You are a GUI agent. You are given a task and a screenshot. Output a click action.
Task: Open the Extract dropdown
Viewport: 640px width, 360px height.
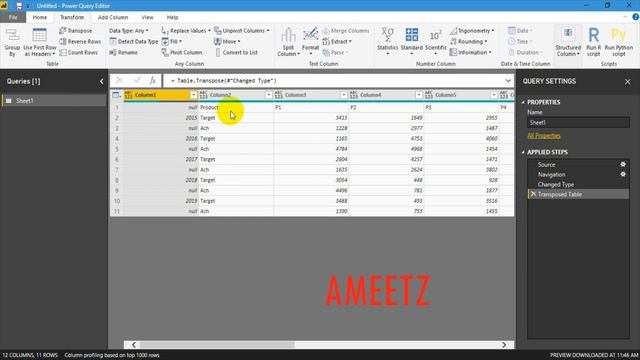[337, 42]
